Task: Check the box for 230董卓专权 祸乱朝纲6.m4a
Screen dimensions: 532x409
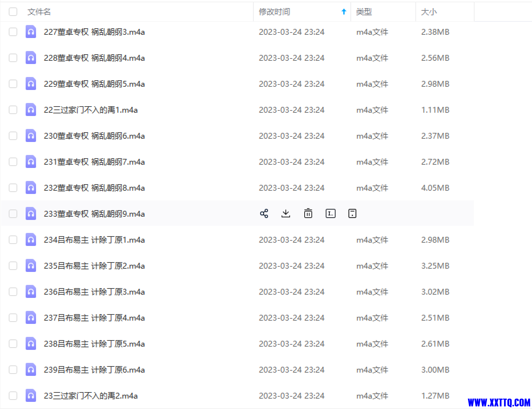Action: point(13,136)
